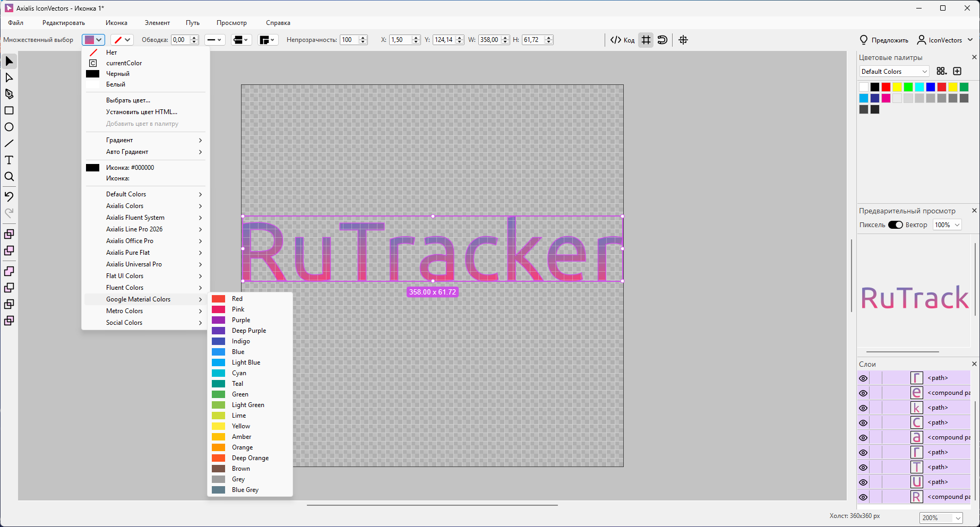Open the Файл menu

[16, 23]
